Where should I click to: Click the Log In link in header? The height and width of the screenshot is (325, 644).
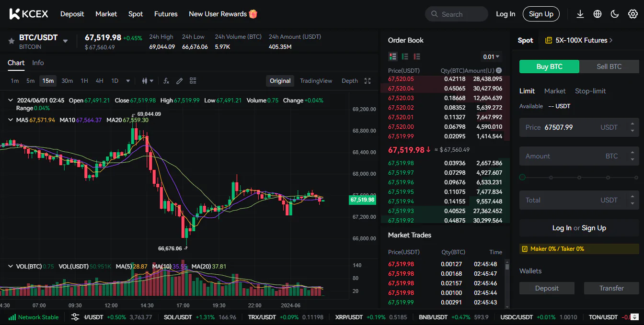(506, 14)
